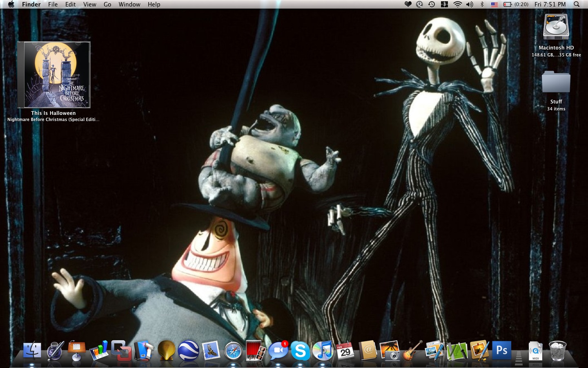The image size is (588, 368).
Task: Open iPhoto from the dock
Action: 390,351
